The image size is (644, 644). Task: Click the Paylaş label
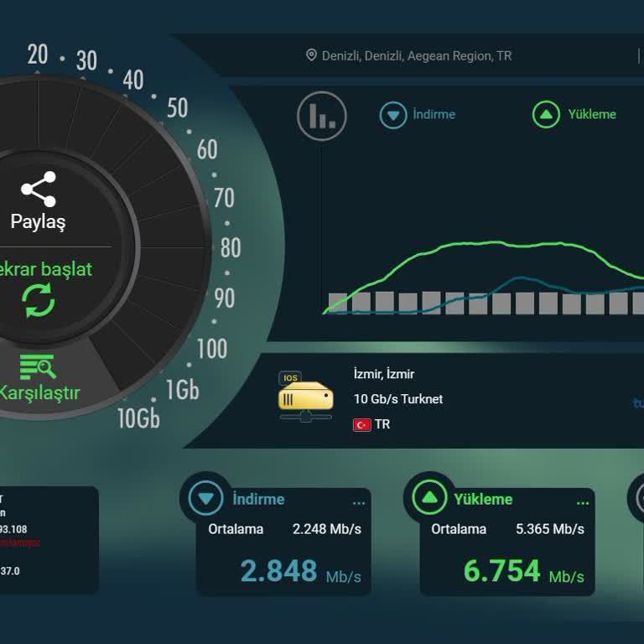(38, 221)
